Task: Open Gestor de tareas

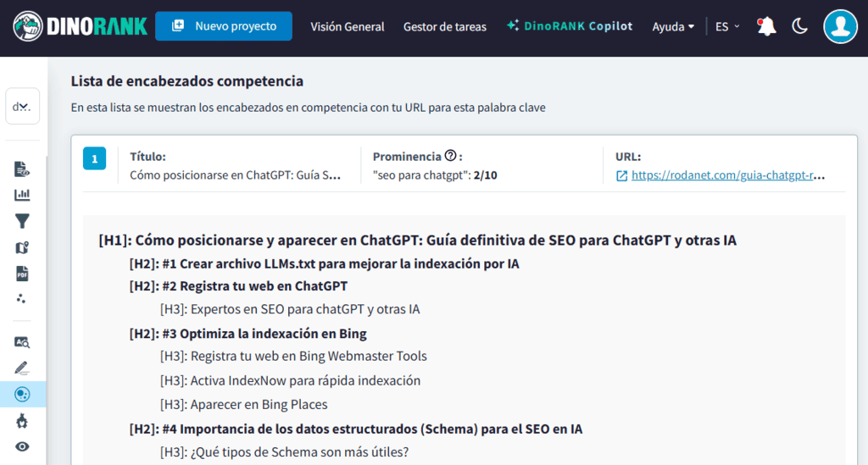Action: (444, 26)
